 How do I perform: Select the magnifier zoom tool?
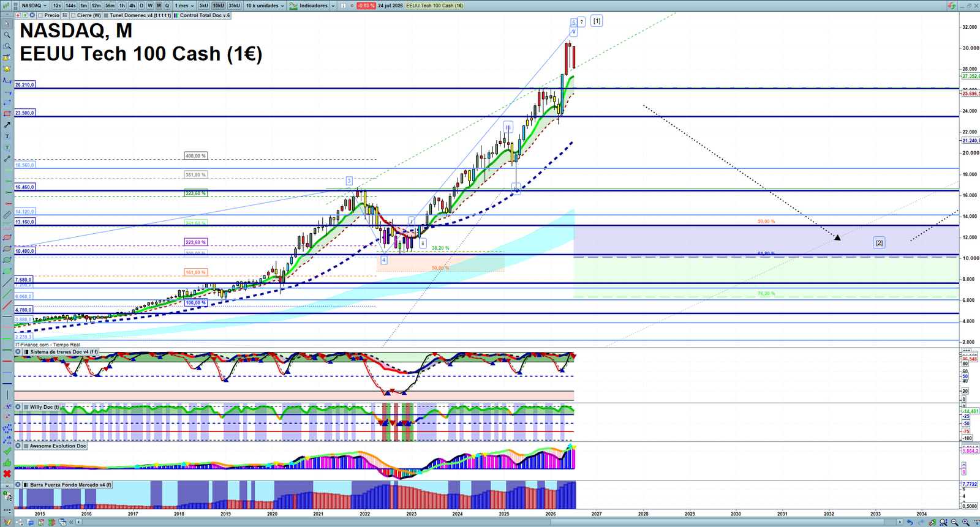click(7, 35)
